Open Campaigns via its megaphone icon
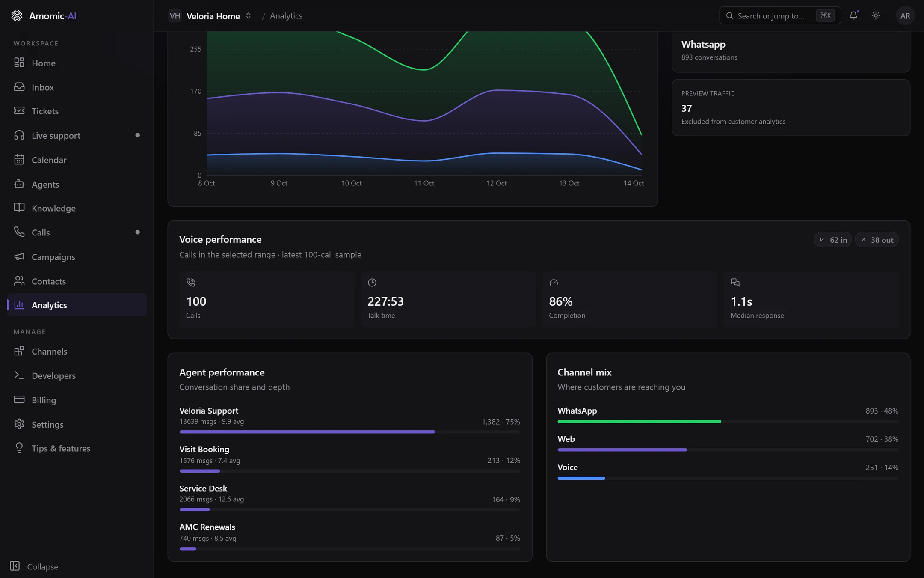This screenshot has height=578, width=924. click(19, 256)
